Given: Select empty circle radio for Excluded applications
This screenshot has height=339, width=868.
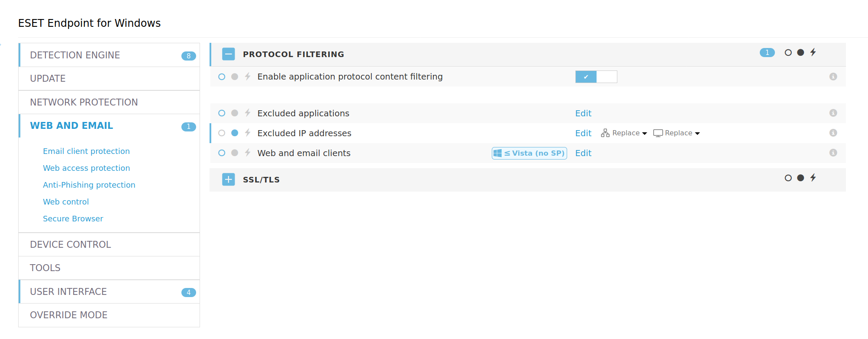Looking at the screenshot, I should pos(222,113).
